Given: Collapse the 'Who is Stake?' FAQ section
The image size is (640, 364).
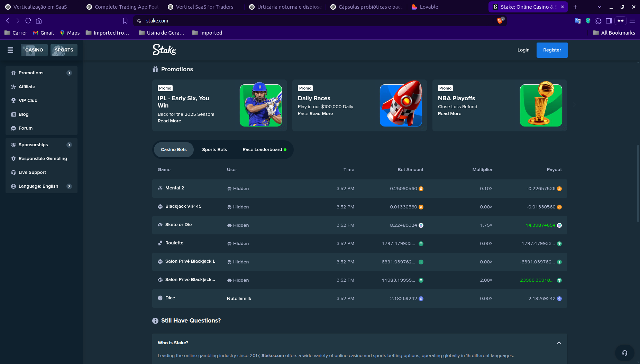Looking at the screenshot, I should [x=559, y=343].
